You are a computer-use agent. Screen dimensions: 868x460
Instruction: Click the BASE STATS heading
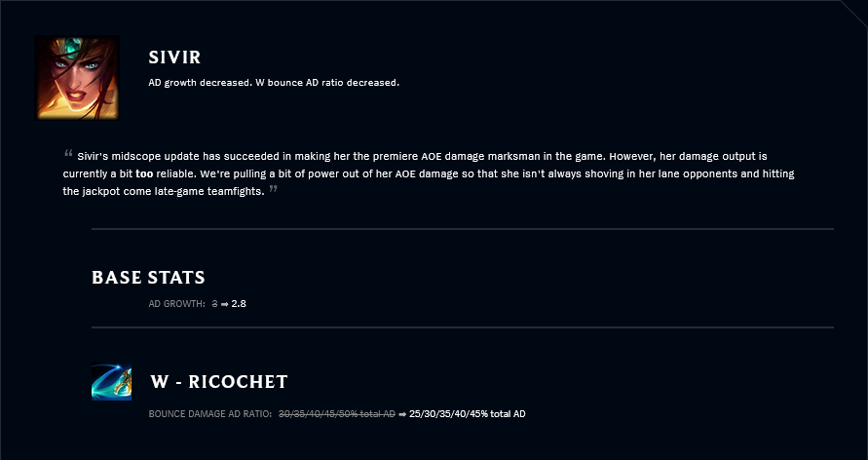[x=148, y=278]
